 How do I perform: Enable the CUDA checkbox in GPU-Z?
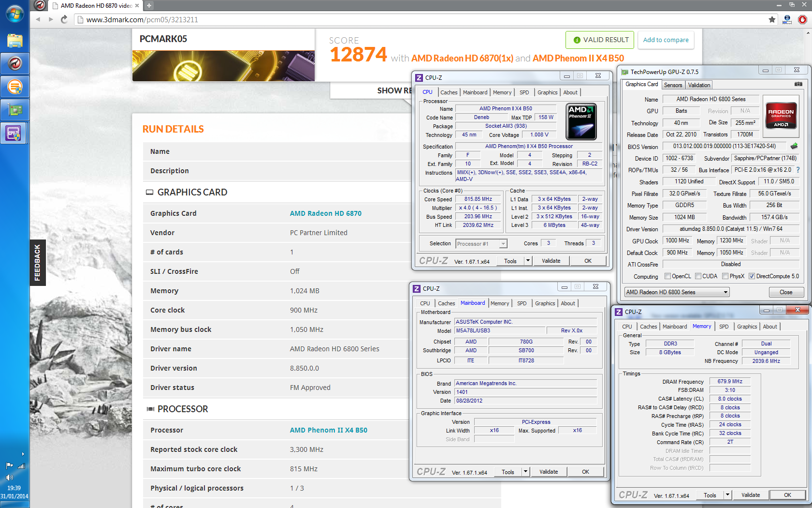click(x=698, y=276)
